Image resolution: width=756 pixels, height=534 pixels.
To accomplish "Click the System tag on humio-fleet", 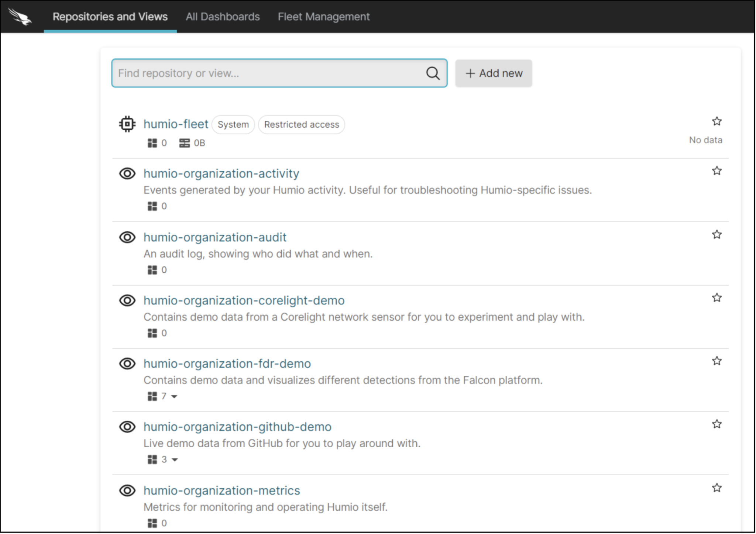I will pyautogui.click(x=233, y=125).
